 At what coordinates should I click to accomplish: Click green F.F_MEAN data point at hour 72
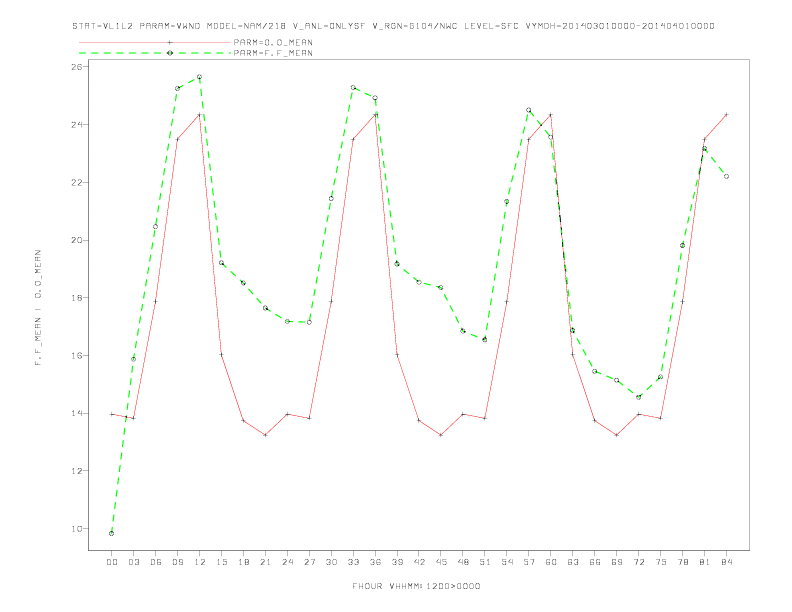(x=638, y=397)
